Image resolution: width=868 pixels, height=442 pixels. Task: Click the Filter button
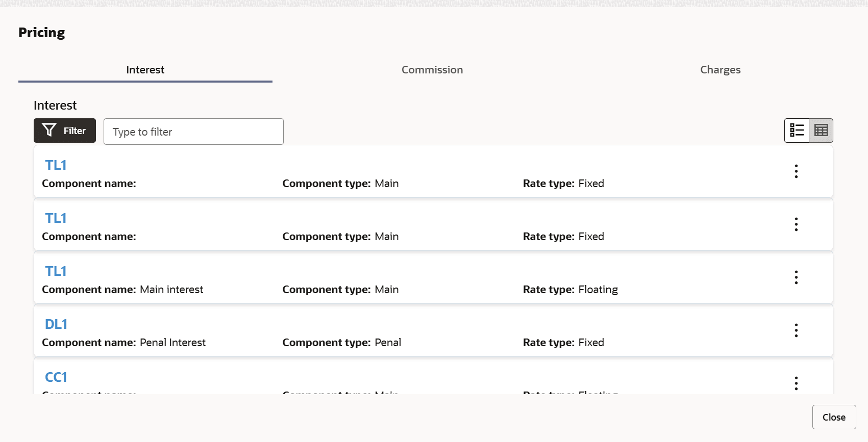(x=65, y=131)
